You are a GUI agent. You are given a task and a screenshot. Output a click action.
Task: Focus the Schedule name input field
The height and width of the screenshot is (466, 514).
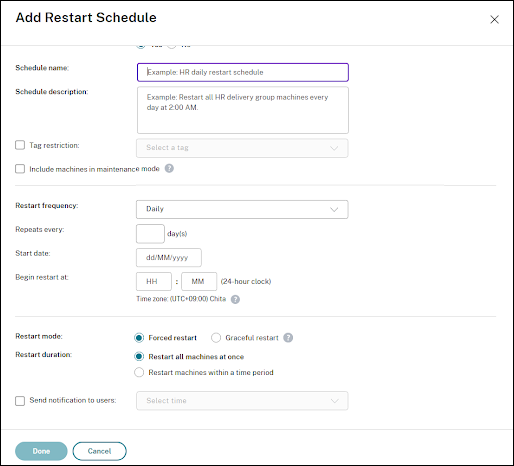243,72
